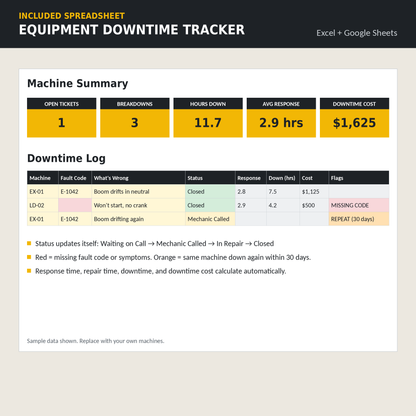Click the Hours Down value 11.7
This screenshot has width=416, height=416.
coord(208,123)
